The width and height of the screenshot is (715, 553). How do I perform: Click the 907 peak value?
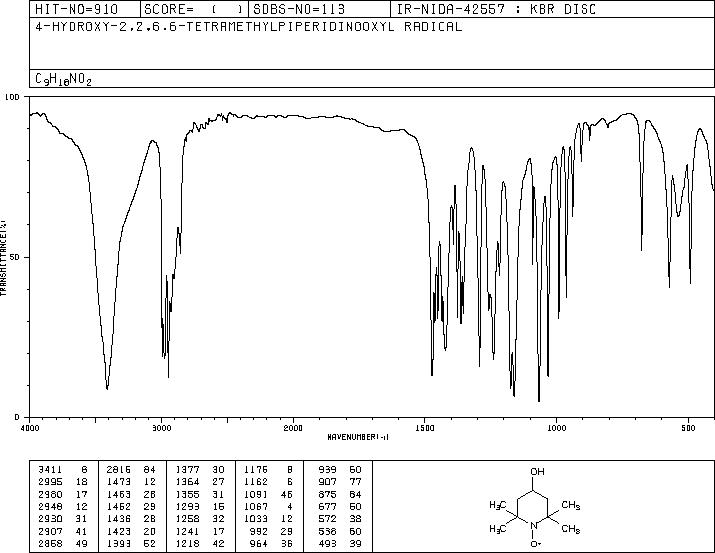coord(327,482)
